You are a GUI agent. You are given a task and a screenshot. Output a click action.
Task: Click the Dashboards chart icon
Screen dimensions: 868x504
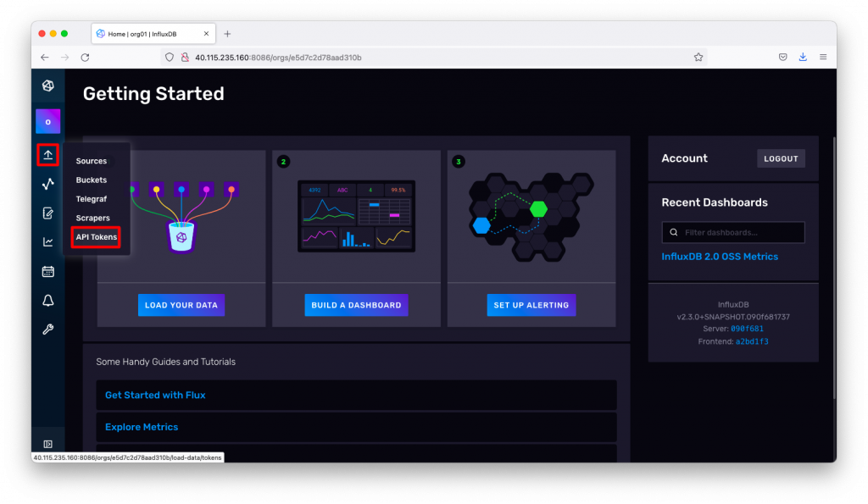coord(47,242)
